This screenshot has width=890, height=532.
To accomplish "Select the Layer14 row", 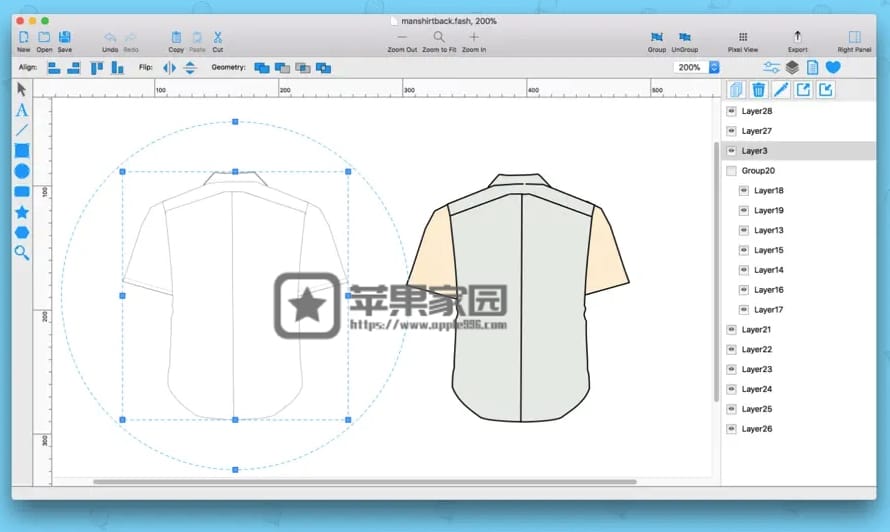I will coord(799,270).
